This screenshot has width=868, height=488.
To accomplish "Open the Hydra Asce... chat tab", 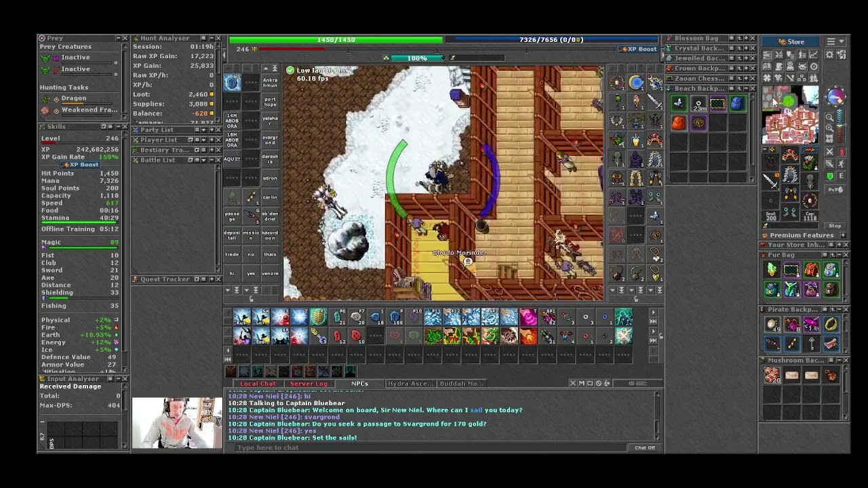I will point(411,384).
